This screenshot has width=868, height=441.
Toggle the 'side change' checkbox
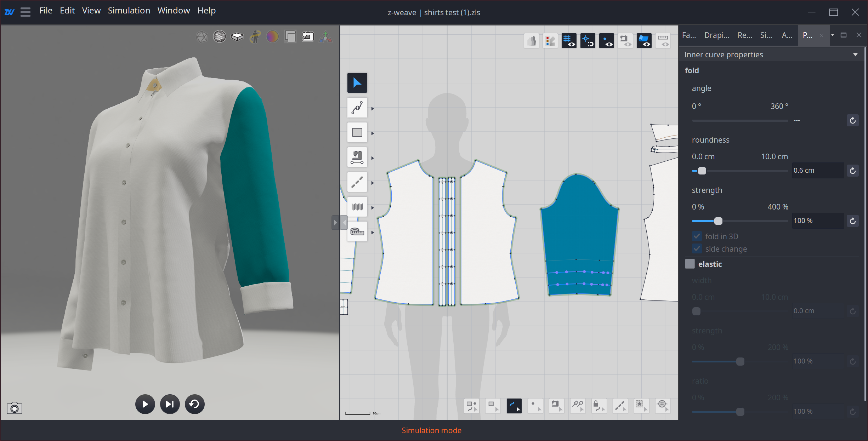[x=697, y=248]
